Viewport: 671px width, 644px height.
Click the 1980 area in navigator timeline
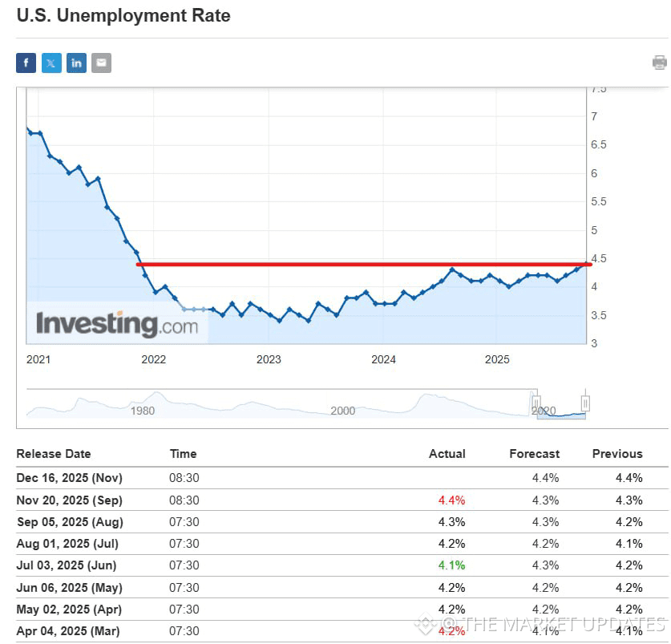coord(143,411)
